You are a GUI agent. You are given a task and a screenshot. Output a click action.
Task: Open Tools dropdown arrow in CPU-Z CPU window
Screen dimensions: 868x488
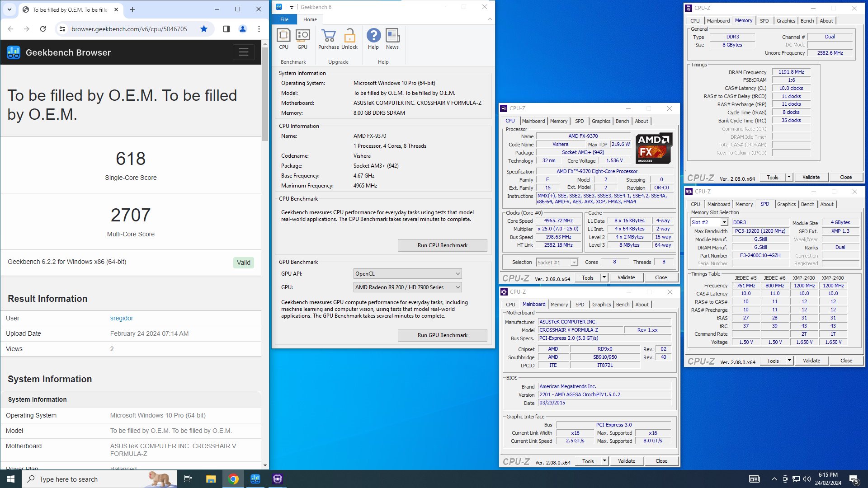(x=604, y=277)
